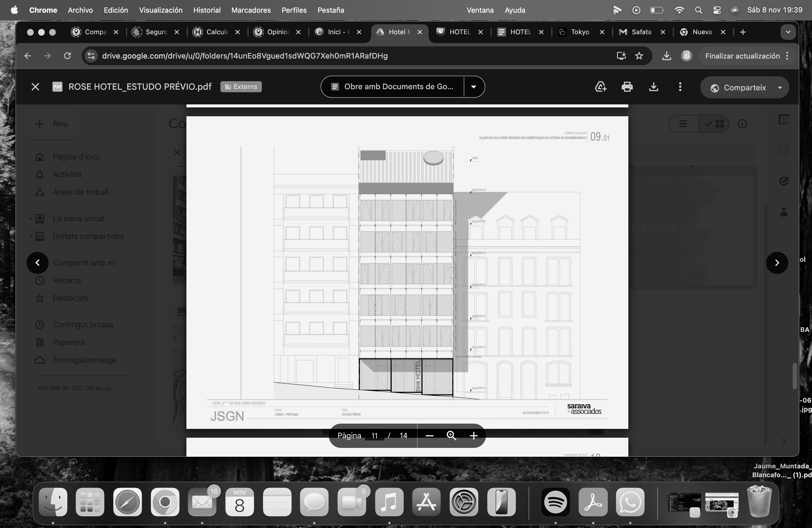Open the Comparteix share options arrow

tap(780, 88)
